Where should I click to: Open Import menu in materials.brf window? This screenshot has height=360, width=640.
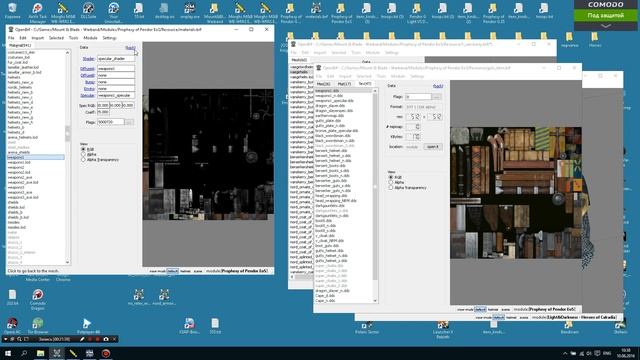click(37, 38)
